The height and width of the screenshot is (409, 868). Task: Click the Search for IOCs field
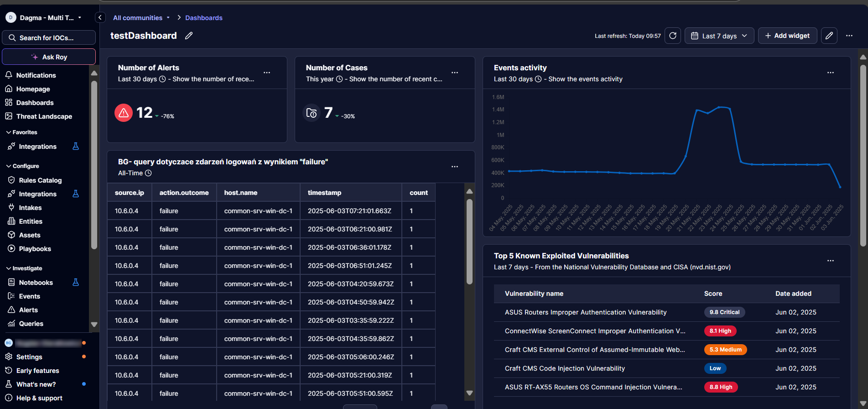tap(49, 38)
